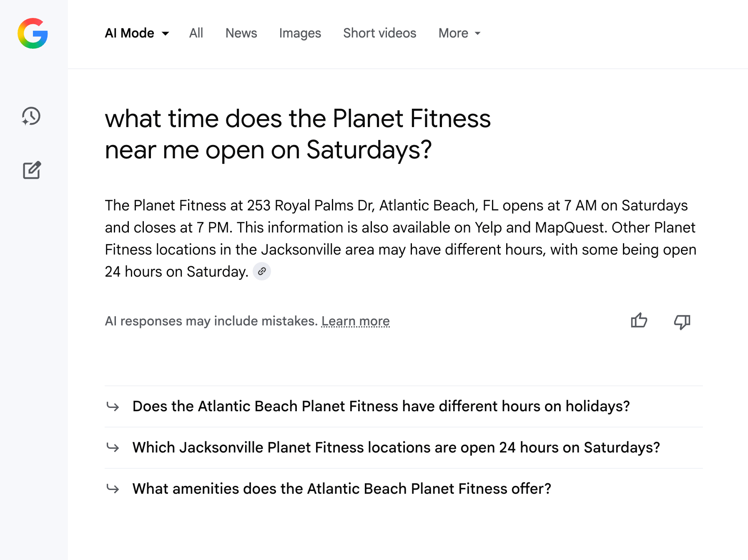Click arrow icon beside holidays follow-up question

tap(113, 406)
